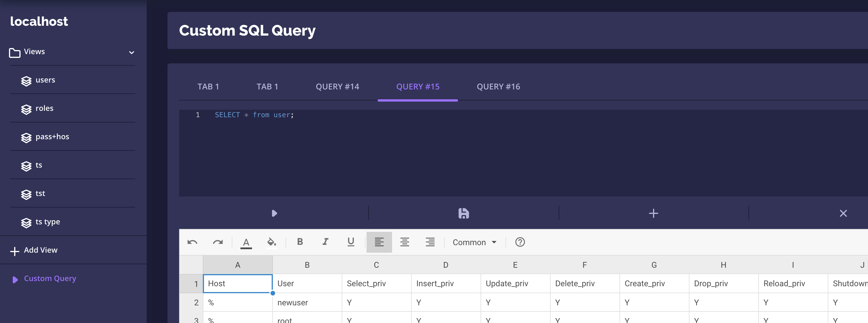Screen dimensions: 868x323
Task: Open the pass+hos view
Action: [52, 137]
